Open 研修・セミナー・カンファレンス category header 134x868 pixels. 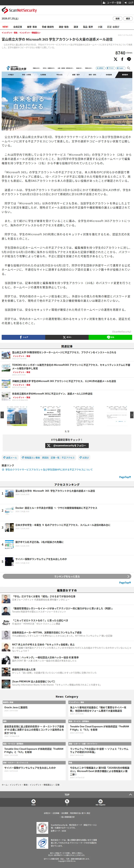pos(34,762)
